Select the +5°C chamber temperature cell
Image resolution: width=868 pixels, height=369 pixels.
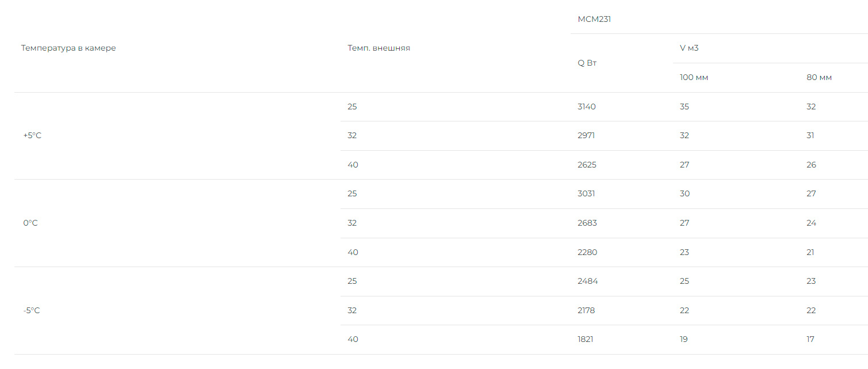pyautogui.click(x=32, y=135)
